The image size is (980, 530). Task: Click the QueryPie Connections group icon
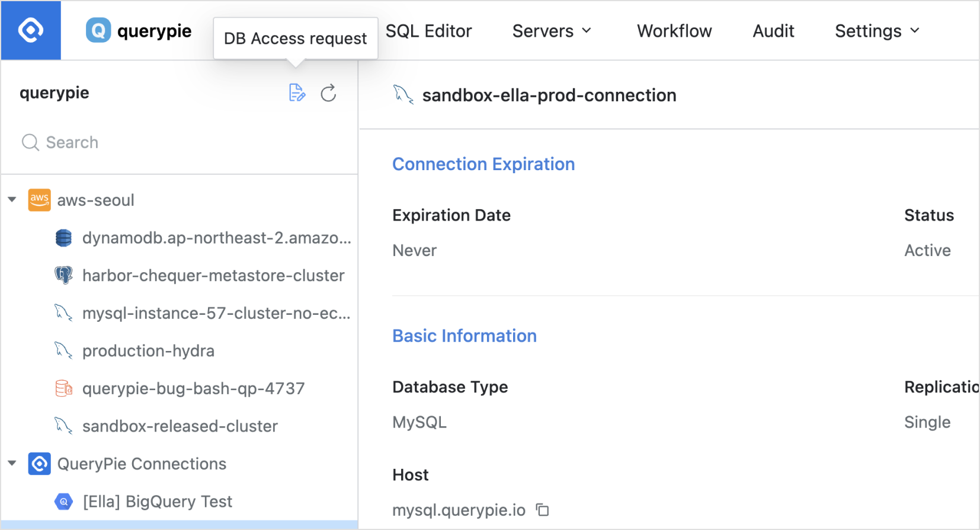[x=40, y=464]
